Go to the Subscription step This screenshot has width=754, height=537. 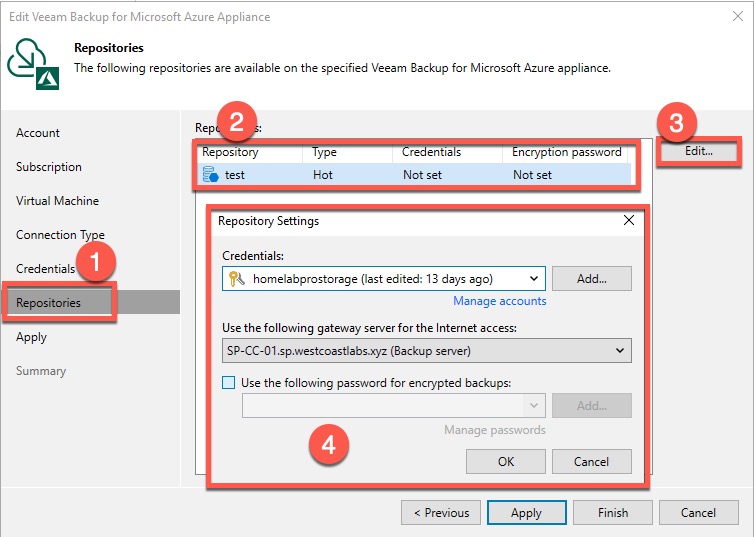tap(49, 167)
